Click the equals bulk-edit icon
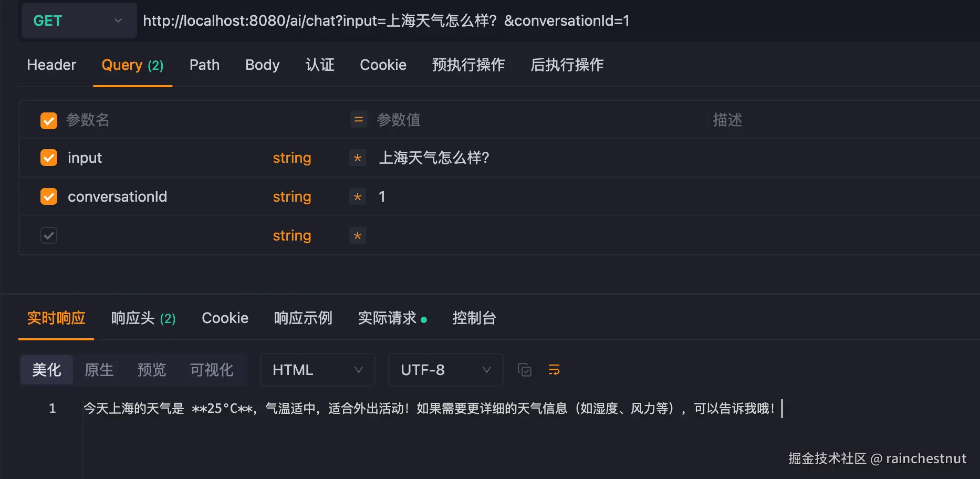980x479 pixels. click(x=358, y=120)
